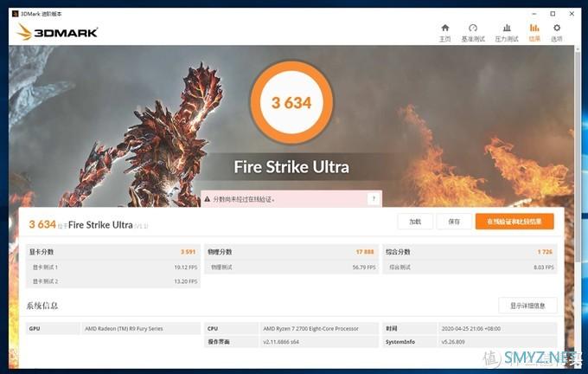588x374 pixels.
Task: Click the 2020-04-25 21:06 time value
Action: point(471,329)
